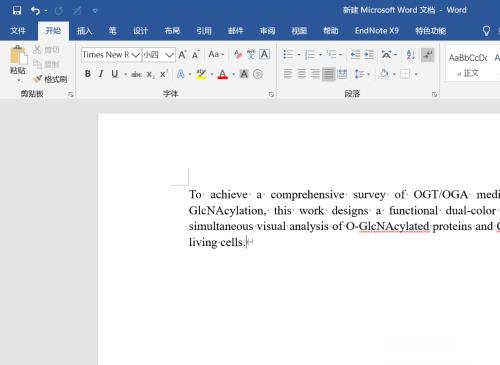Apply character border with the boxed A
The width and height of the screenshot is (500, 365).
pyautogui.click(x=264, y=54)
